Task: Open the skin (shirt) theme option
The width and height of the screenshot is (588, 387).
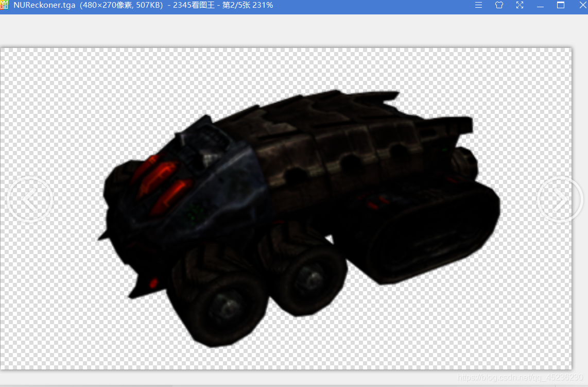Action: tap(499, 5)
